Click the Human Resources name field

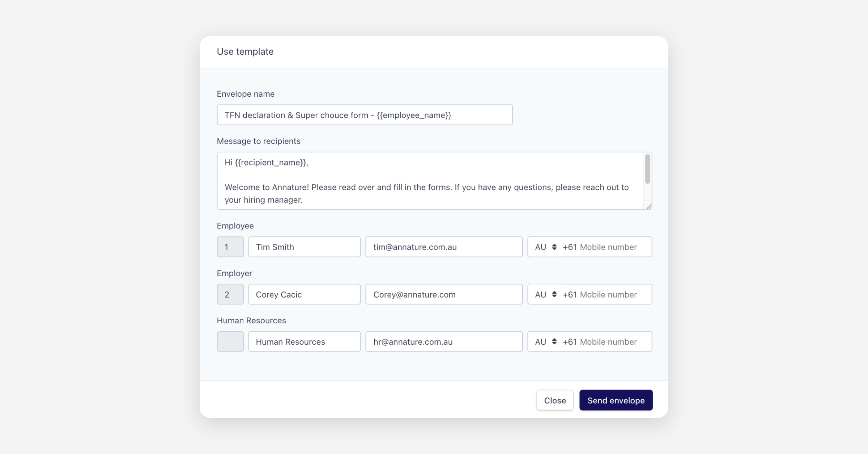304,342
